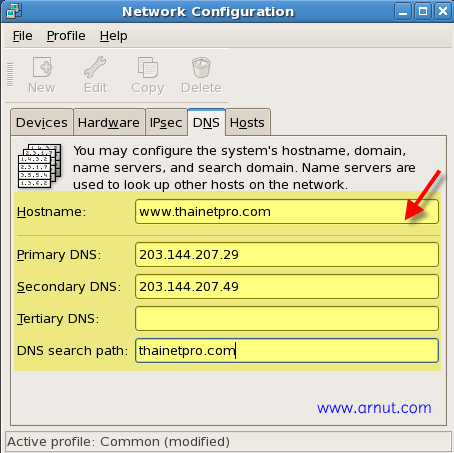Click the Copy toolbar icon
Image resolution: width=454 pixels, height=453 pixels.
coord(148,67)
